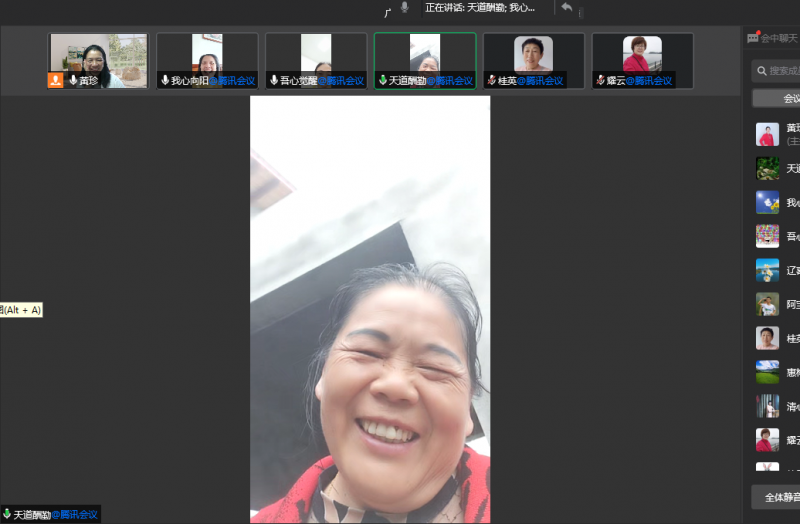Click the green mic icon beside bottom-left 天道酬勤 label
The width and height of the screenshot is (800, 524).
click(x=7, y=514)
